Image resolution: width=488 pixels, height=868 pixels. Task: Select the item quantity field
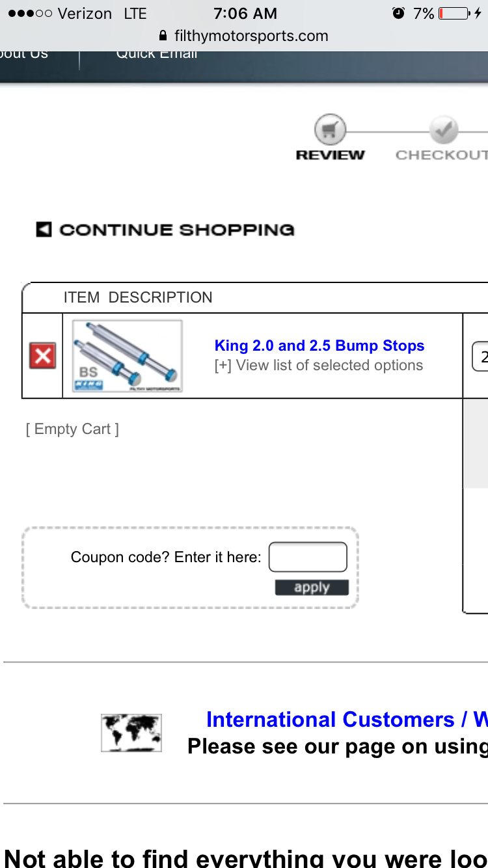(x=481, y=357)
